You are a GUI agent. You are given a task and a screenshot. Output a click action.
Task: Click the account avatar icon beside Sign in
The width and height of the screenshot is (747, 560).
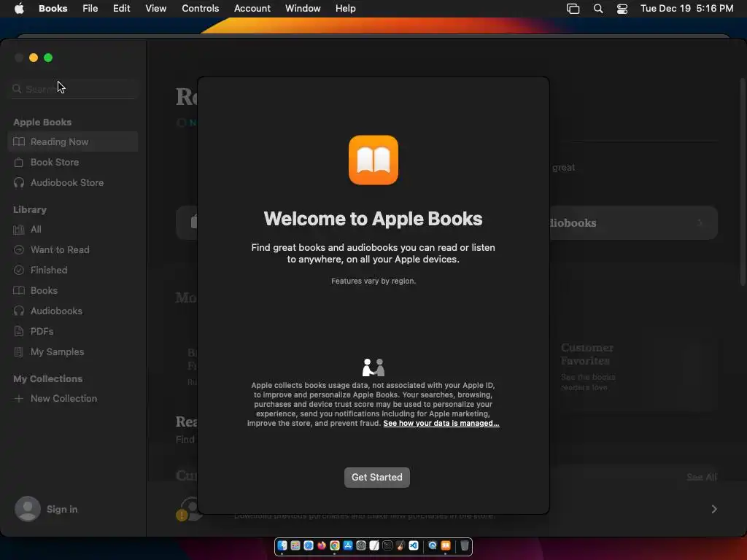[x=28, y=509]
